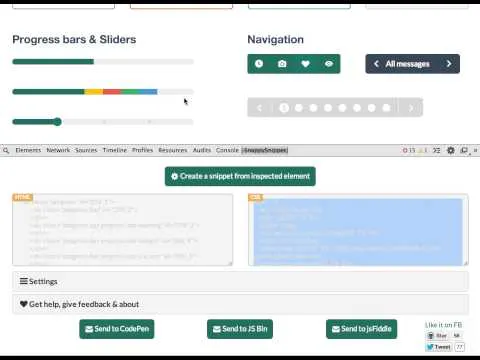This screenshot has width=480, height=360.
Task: Go to previous with All messages left chevron
Action: click(x=376, y=64)
